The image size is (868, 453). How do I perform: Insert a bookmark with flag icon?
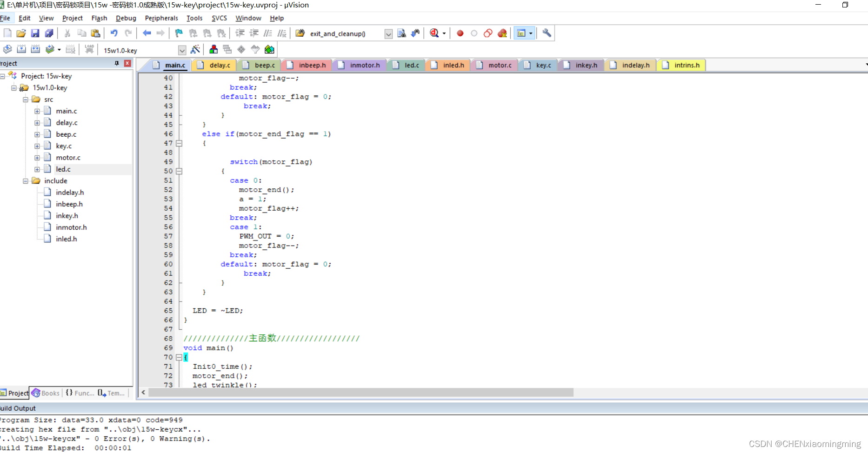point(179,33)
